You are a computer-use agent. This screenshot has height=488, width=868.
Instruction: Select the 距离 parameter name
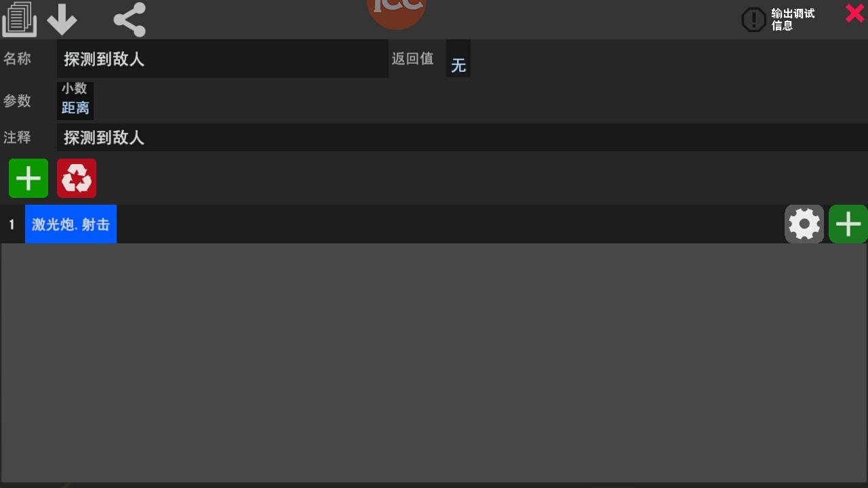(75, 108)
